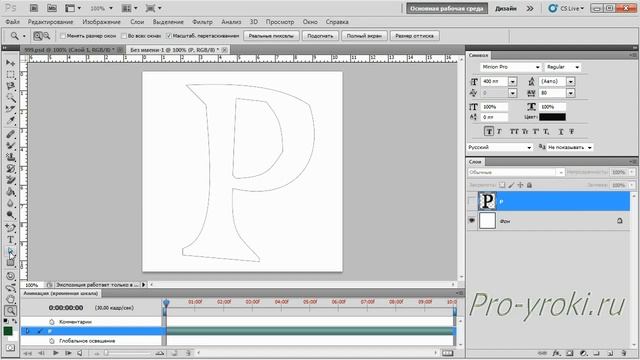Open the 'Не показывать' anti-aliasing dropdown

pyautogui.click(x=570, y=147)
